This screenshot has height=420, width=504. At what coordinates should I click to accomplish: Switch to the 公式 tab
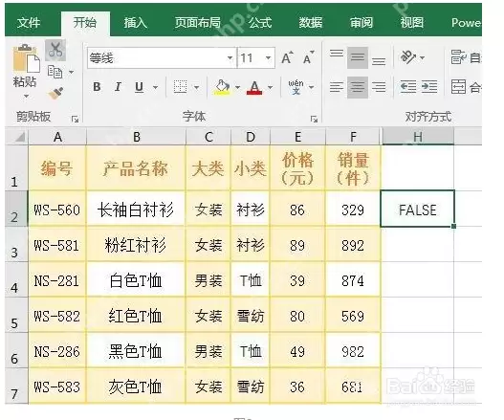[260, 23]
